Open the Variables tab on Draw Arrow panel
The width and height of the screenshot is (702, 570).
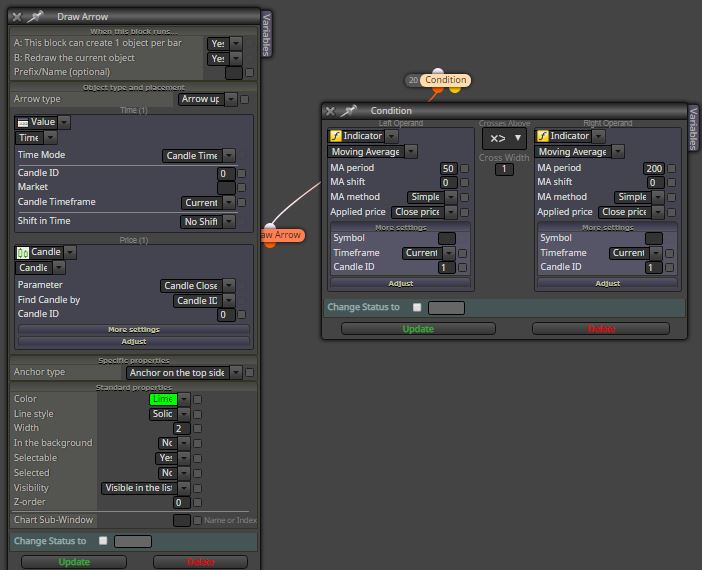(266, 34)
